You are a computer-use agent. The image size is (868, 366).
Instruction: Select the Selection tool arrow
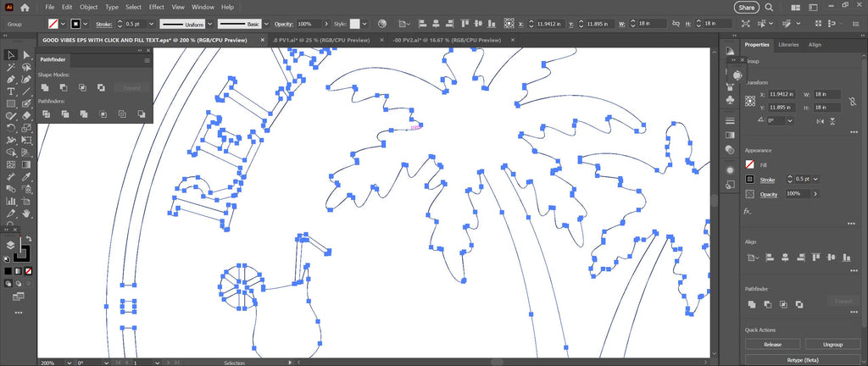click(x=10, y=55)
